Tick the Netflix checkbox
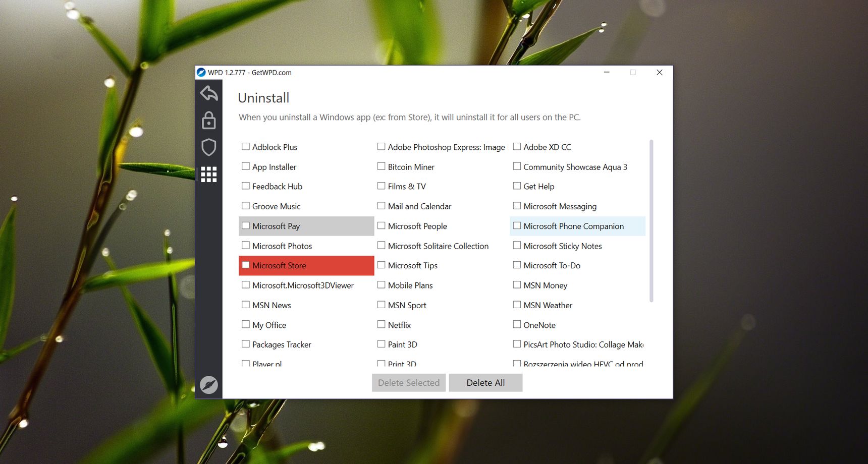 pyautogui.click(x=382, y=325)
